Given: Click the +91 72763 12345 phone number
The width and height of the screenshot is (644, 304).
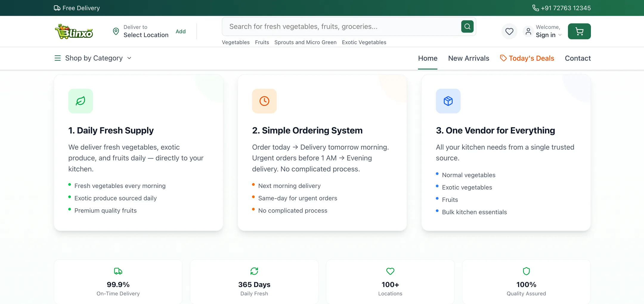Looking at the screenshot, I should coord(566,8).
